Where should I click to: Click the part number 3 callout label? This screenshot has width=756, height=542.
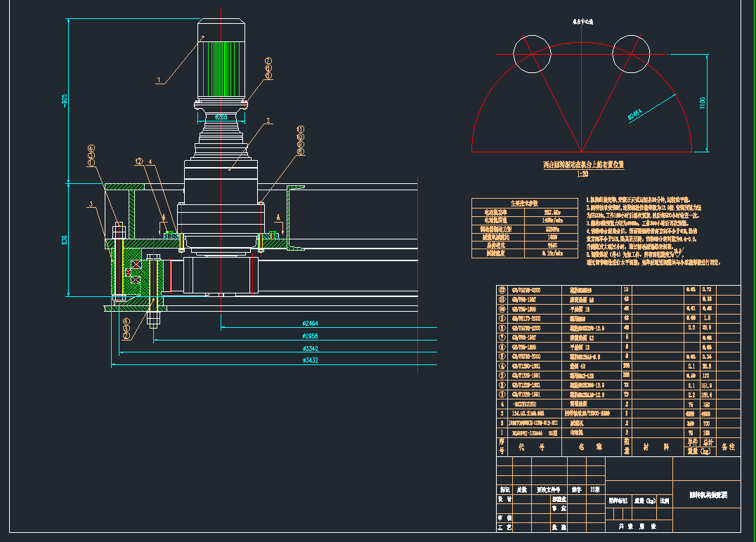(x=91, y=204)
